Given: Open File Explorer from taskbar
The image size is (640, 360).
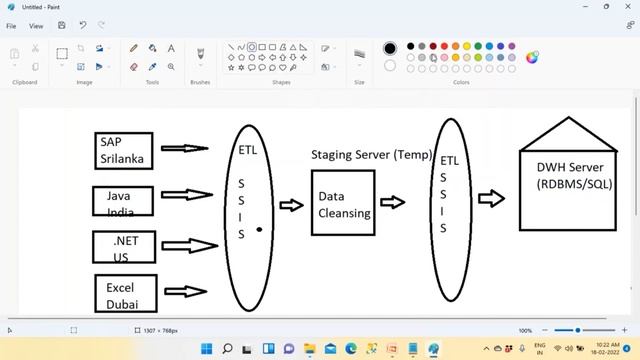Looking at the screenshot, I should tap(309, 349).
